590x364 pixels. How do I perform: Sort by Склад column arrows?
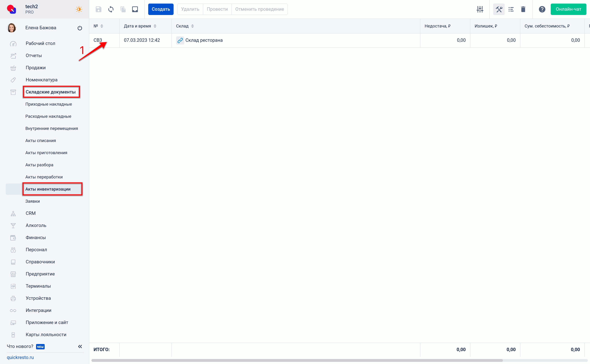192,26
